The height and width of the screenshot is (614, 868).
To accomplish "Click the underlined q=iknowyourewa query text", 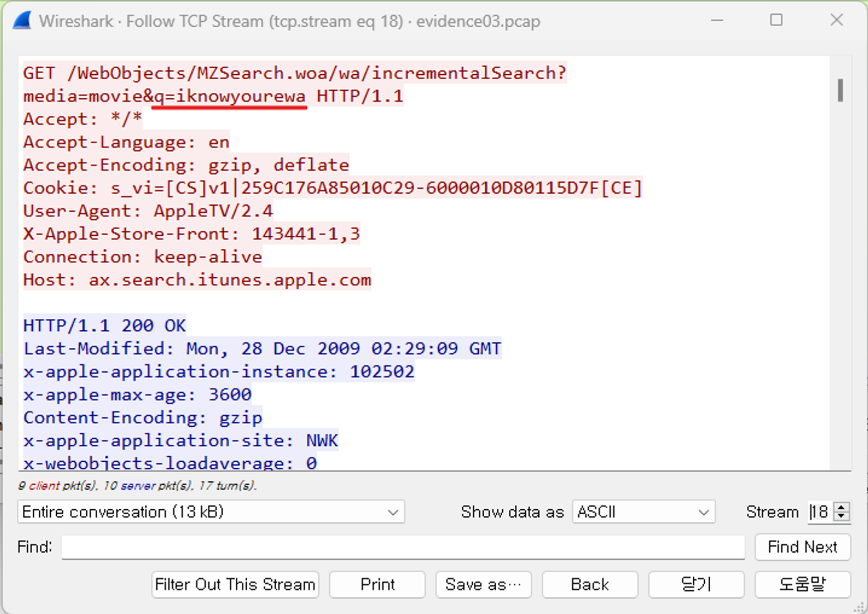I will (229, 96).
